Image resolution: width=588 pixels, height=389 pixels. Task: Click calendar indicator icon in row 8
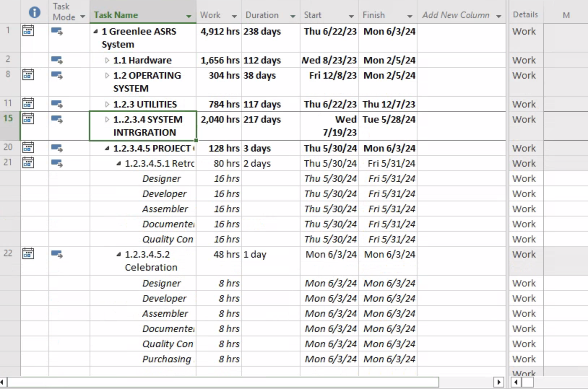pos(28,75)
